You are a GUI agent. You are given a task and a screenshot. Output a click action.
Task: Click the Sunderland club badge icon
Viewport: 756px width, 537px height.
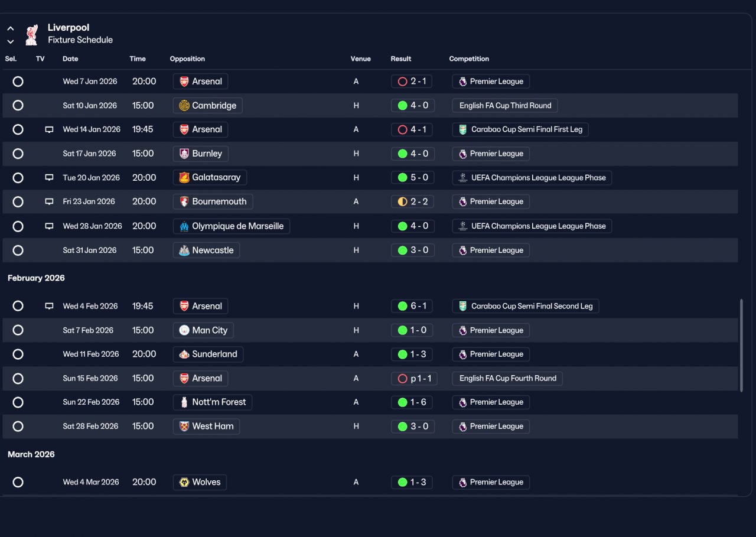tap(184, 354)
